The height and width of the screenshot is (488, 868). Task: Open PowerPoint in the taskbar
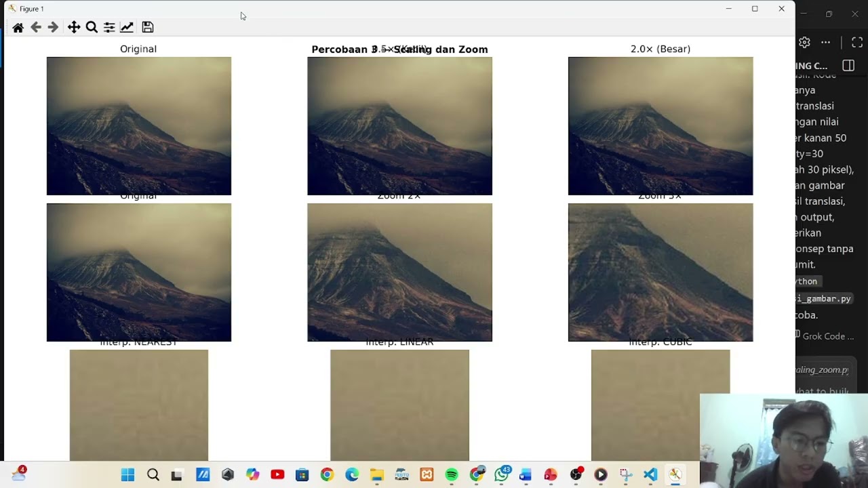click(551, 474)
